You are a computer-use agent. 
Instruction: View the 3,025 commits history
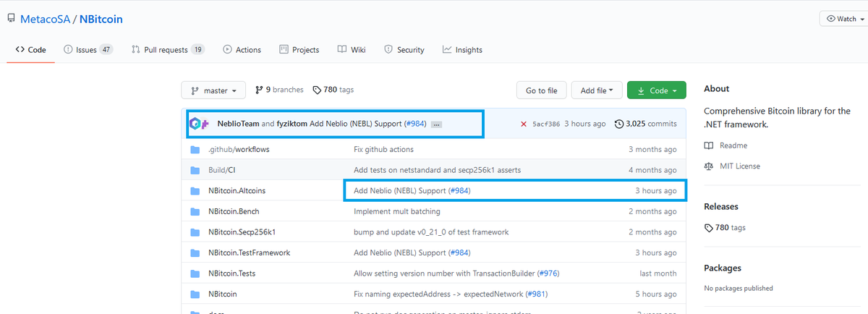pos(645,124)
